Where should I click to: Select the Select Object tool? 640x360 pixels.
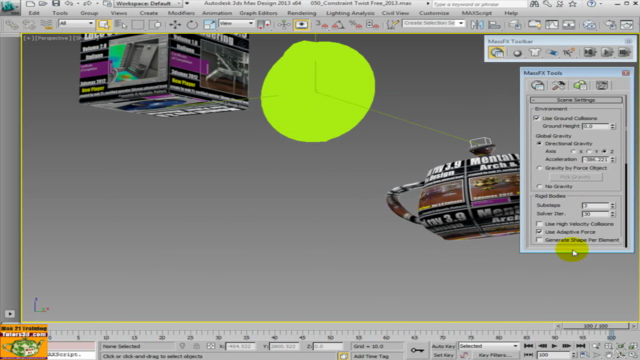[104, 24]
